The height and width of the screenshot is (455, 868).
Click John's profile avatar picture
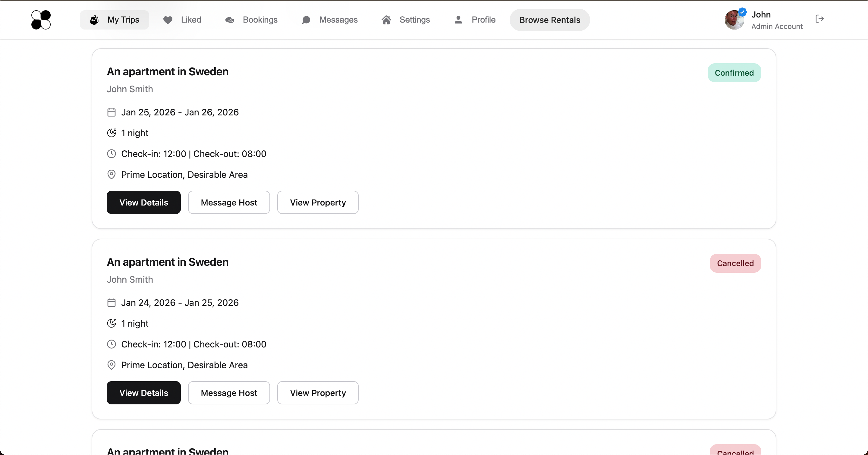click(734, 20)
